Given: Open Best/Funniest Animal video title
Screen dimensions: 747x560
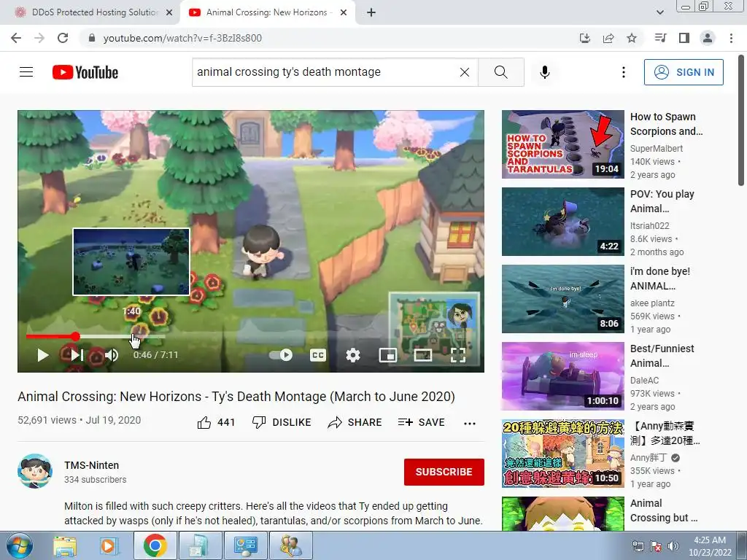Looking at the screenshot, I should click(x=662, y=356).
